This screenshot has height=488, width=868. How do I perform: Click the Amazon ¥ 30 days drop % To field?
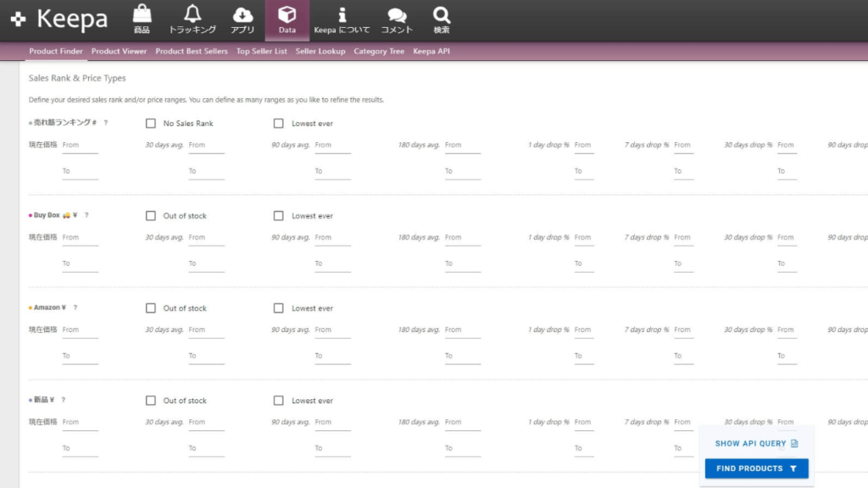[787, 357]
